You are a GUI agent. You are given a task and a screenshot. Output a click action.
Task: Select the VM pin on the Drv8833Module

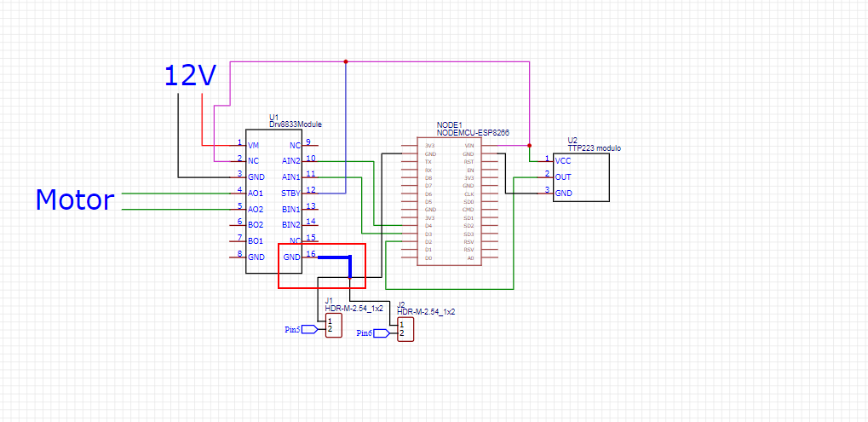pos(254,146)
